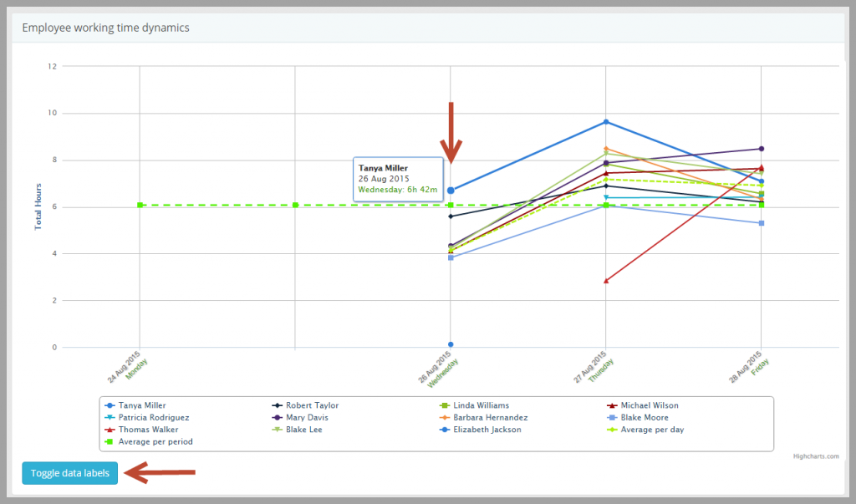Image resolution: width=856 pixels, height=504 pixels.
Task: Click Tanya Miller's peak point on Thursday
Action: [606, 122]
